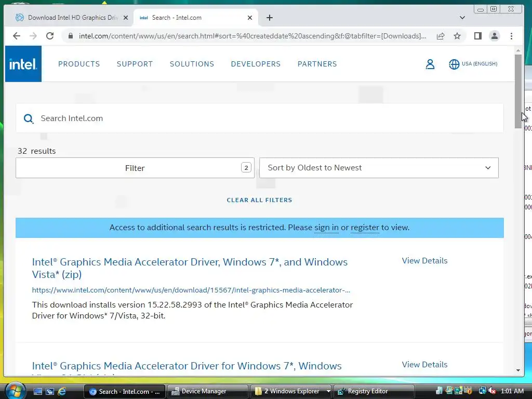This screenshot has width=532, height=399.
Task: Click the Windows Start orb
Action: pyautogui.click(x=15, y=391)
